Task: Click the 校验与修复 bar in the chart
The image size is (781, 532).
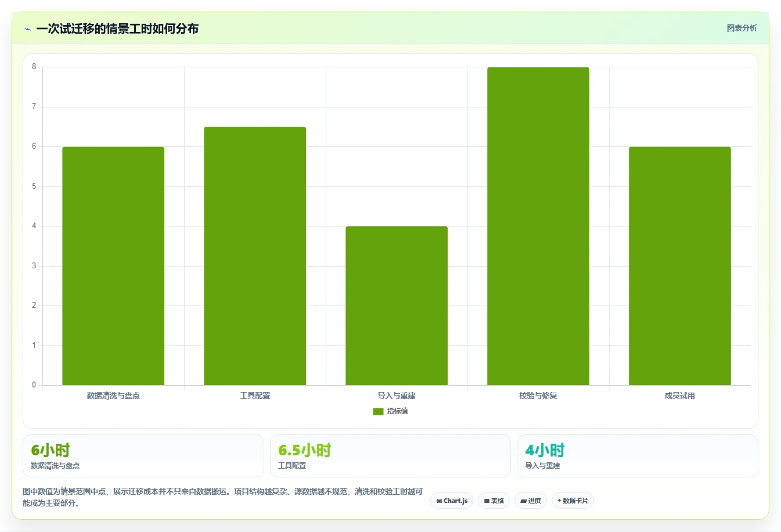Action: (538, 226)
